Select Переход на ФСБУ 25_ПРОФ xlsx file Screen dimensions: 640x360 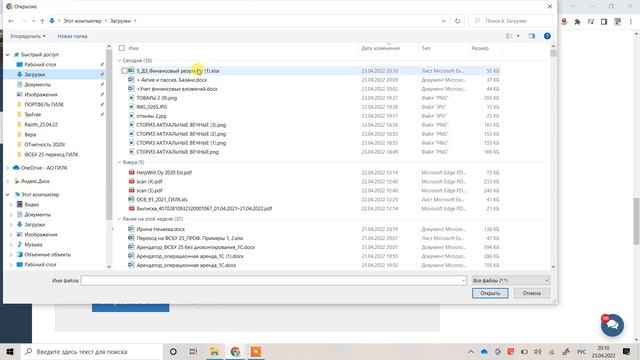pyautogui.click(x=189, y=238)
